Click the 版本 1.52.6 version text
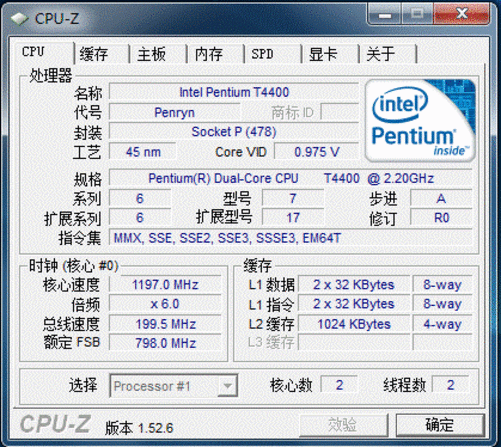The height and width of the screenshot is (447, 501). pos(139,428)
